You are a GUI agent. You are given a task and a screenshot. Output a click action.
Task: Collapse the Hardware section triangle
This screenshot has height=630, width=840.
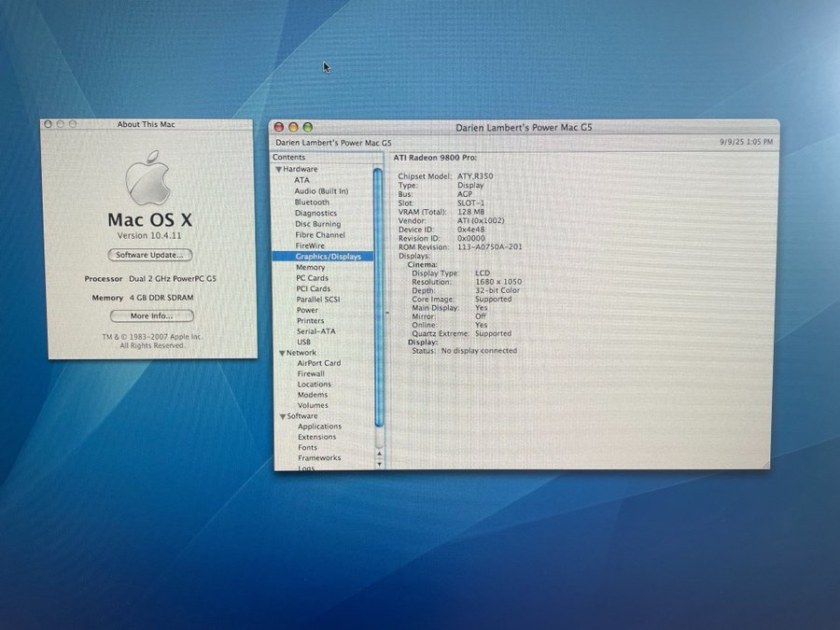[278, 169]
